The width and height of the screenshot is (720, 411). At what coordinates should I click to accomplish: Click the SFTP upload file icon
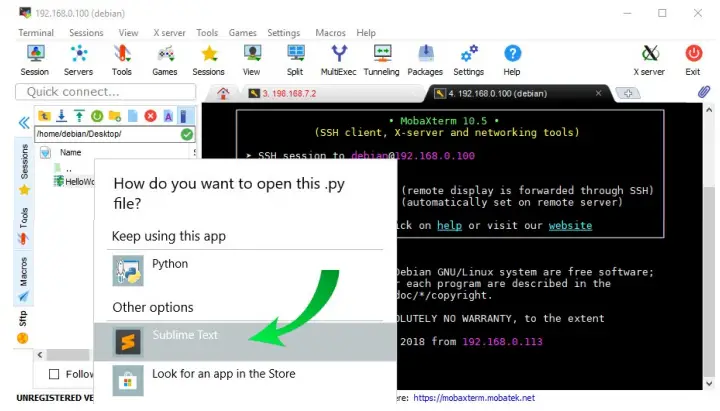click(x=79, y=116)
